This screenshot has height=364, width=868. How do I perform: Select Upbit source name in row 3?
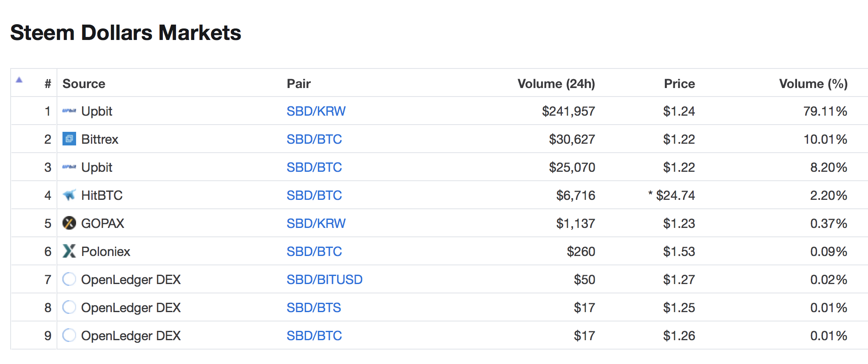pos(96,167)
